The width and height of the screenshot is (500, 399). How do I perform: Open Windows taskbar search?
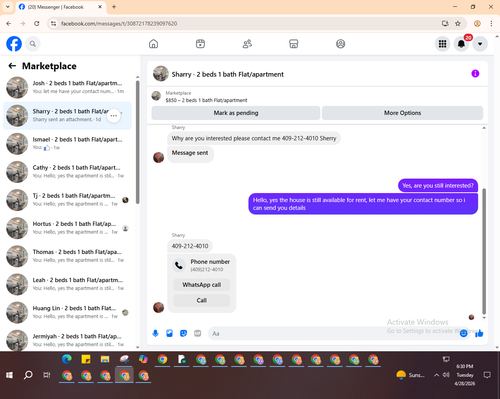click(28, 375)
